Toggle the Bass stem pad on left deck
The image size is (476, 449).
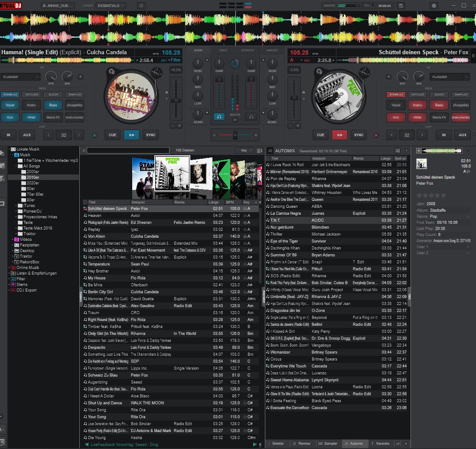click(x=53, y=105)
